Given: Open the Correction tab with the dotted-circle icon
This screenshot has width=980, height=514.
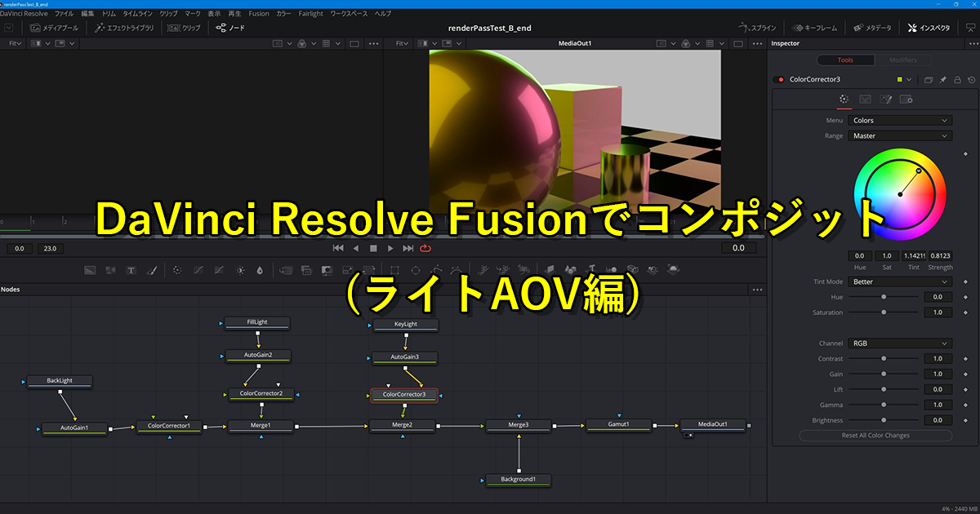Looking at the screenshot, I should pos(844,100).
